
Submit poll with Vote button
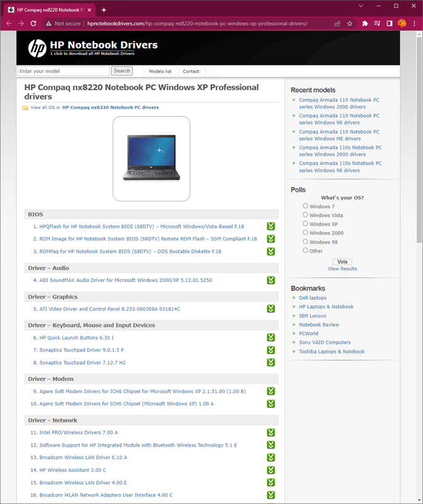342,261
